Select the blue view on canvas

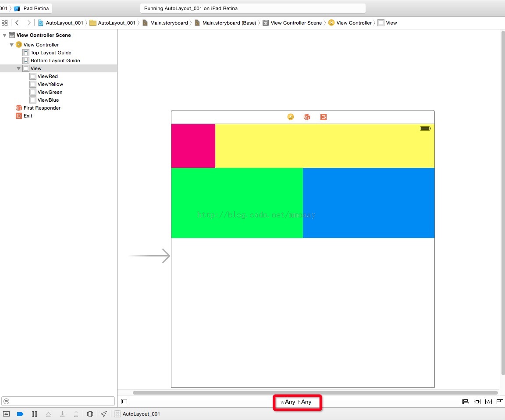(369, 203)
